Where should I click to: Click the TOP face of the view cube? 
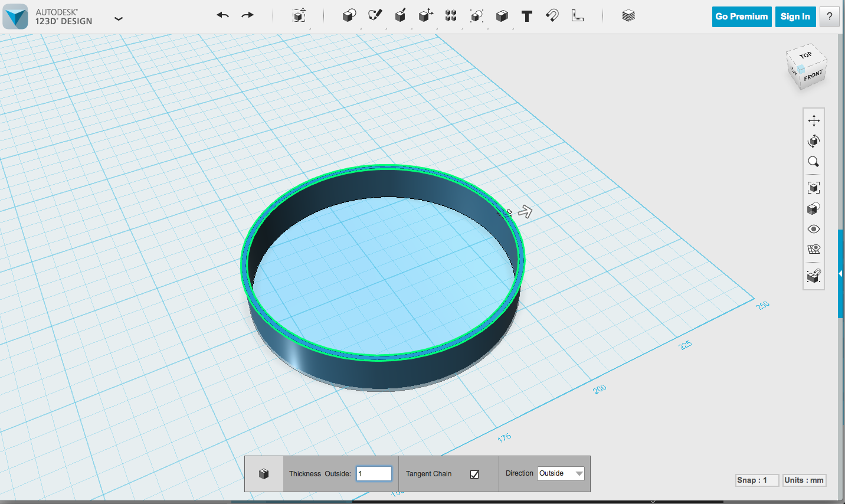(x=805, y=55)
